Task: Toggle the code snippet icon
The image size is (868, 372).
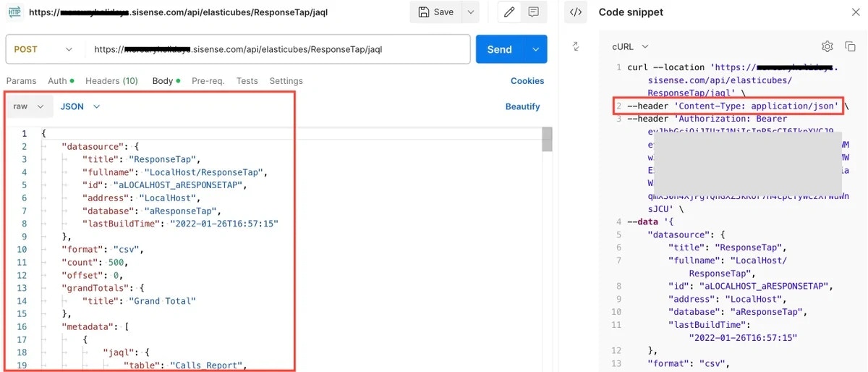Action: pyautogui.click(x=576, y=12)
